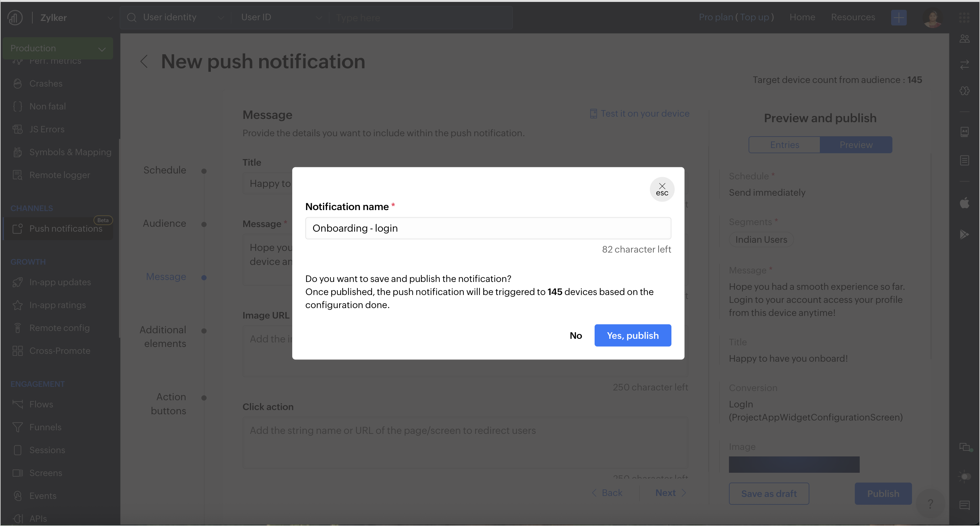Click the Funnels filter icon
Image resolution: width=980 pixels, height=526 pixels.
[x=17, y=427]
